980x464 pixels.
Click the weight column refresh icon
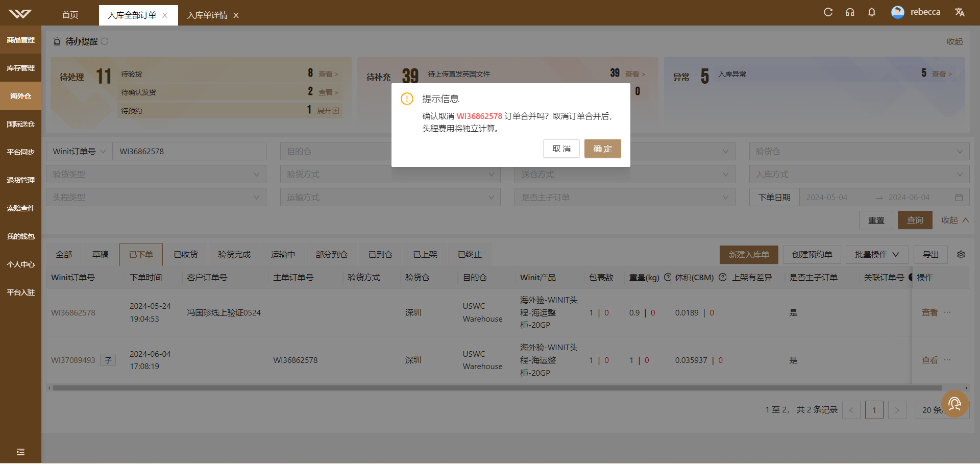[x=667, y=277]
